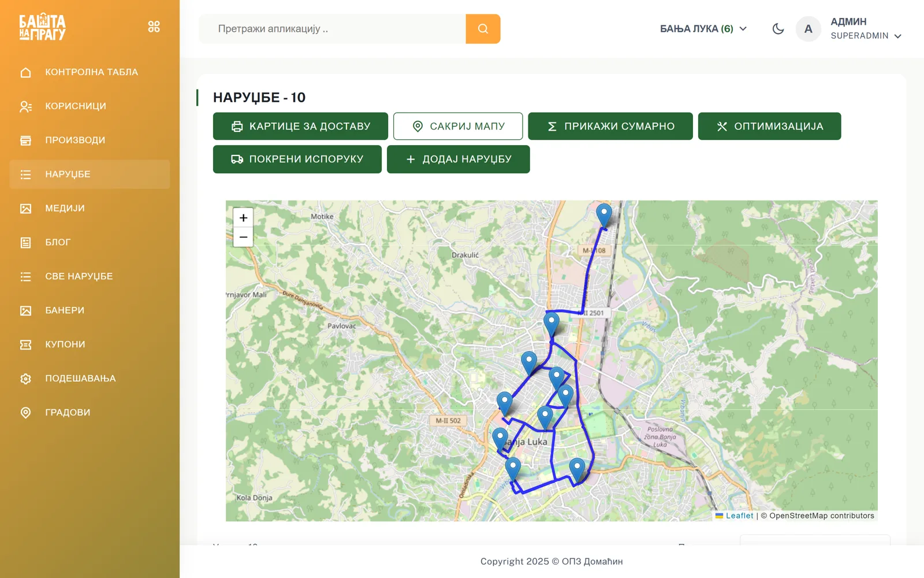The width and height of the screenshot is (924, 578).
Task: Open Блог section
Action: point(90,243)
